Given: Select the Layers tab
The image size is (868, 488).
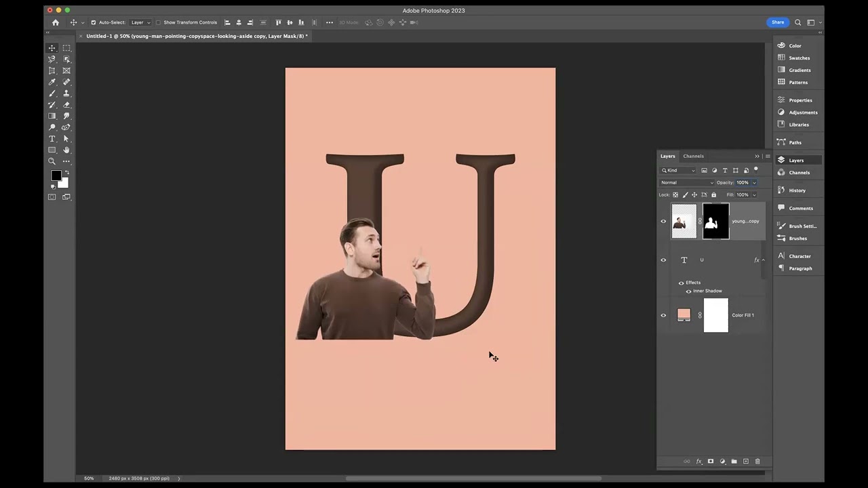Looking at the screenshot, I should pos(668,156).
